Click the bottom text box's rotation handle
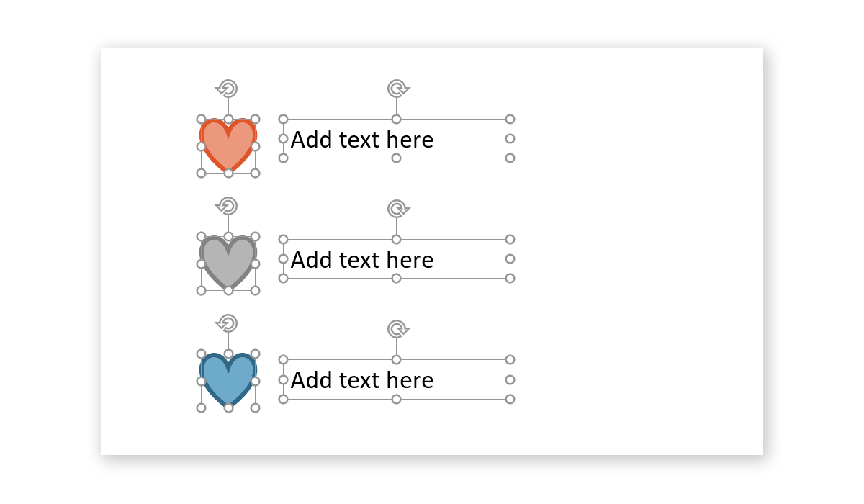Image resolution: width=864 pixels, height=504 pixels. pyautogui.click(x=396, y=329)
